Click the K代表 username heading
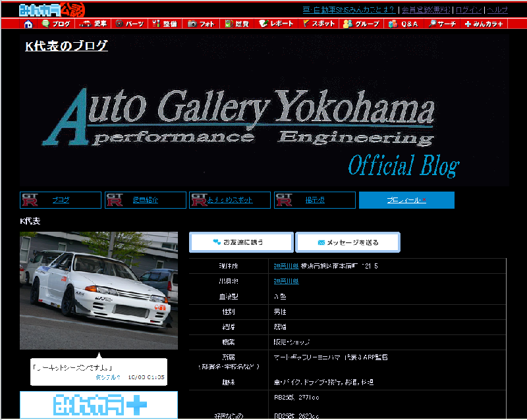Viewport: 527px width, 420px height. coord(30,221)
